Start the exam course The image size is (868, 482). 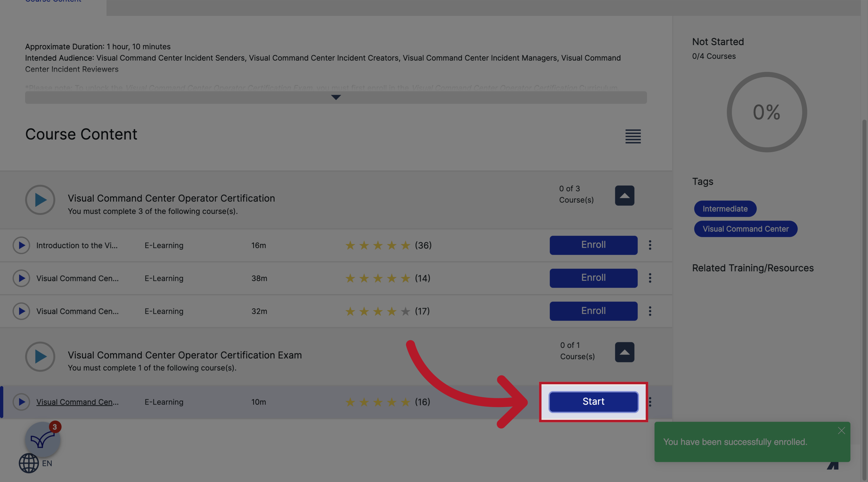pos(593,402)
